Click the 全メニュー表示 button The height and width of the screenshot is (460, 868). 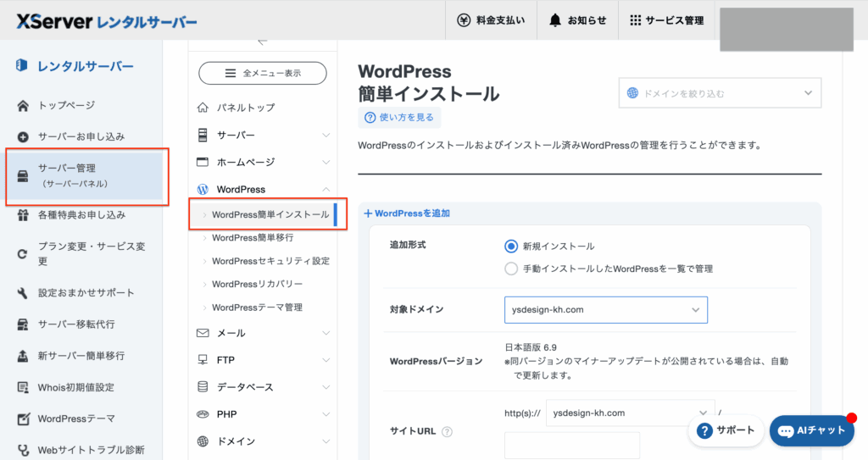pos(263,73)
